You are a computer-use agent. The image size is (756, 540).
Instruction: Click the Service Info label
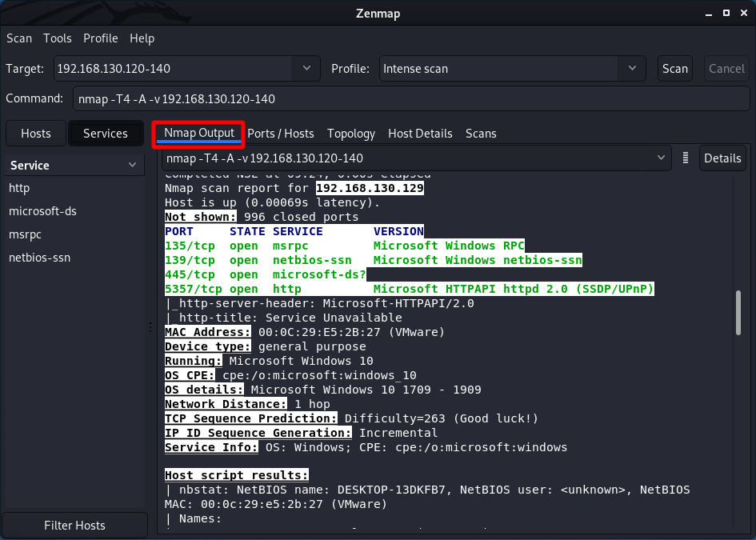tap(212, 447)
